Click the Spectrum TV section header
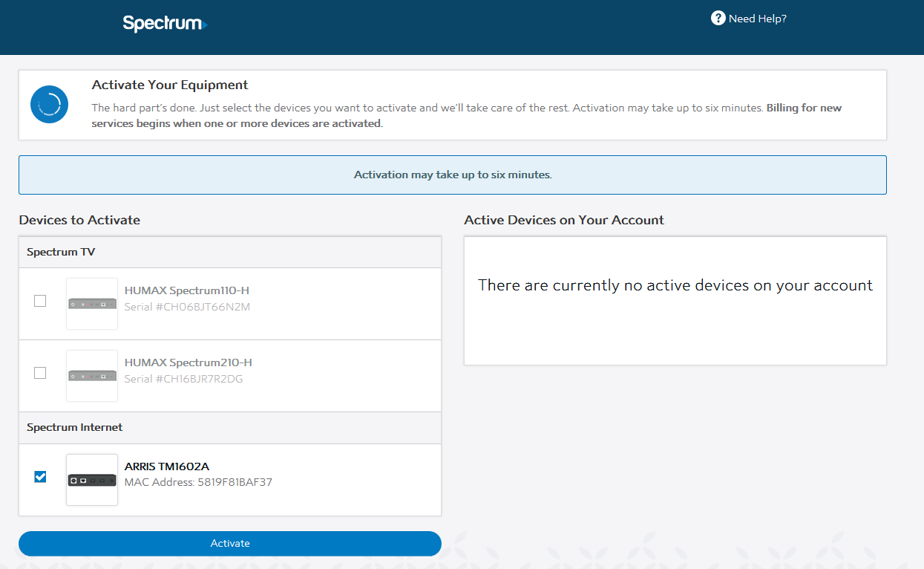This screenshot has height=569, width=924. (x=230, y=253)
